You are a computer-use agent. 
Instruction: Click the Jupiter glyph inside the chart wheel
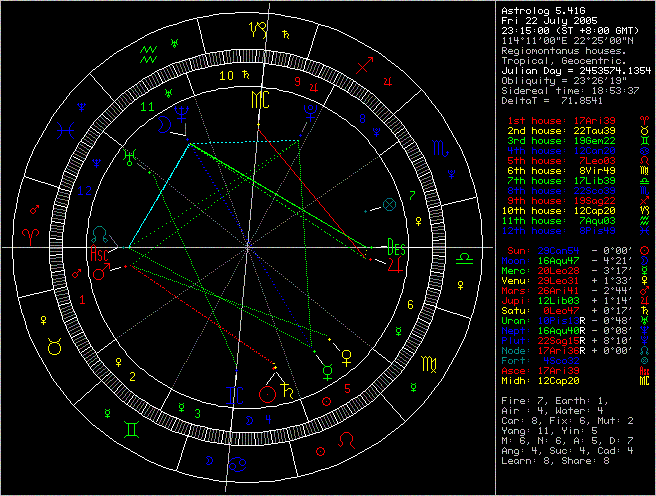pyautogui.click(x=397, y=264)
